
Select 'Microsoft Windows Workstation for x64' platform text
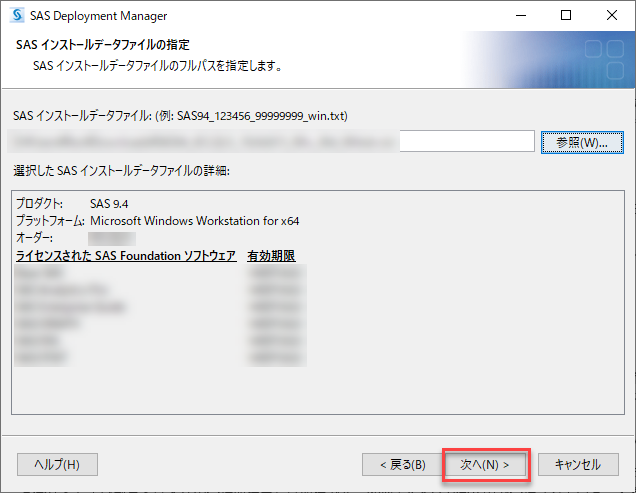(x=195, y=221)
